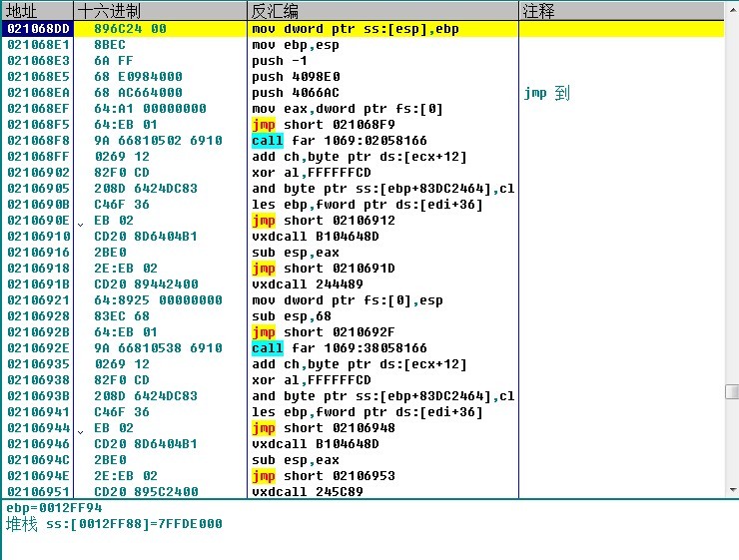Click 'ebp=0012FF94' in the info pane
Image resolution: width=739 pixels, height=560 pixels.
coord(54,508)
